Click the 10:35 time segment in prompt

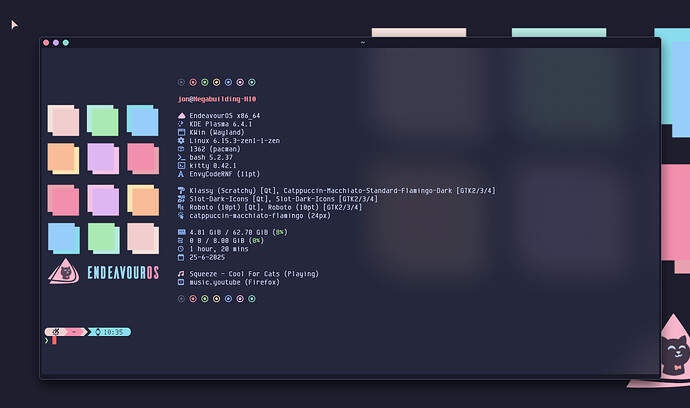[x=113, y=331]
